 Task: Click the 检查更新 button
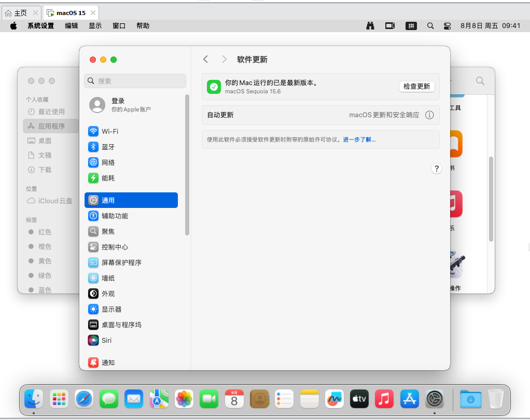point(416,87)
